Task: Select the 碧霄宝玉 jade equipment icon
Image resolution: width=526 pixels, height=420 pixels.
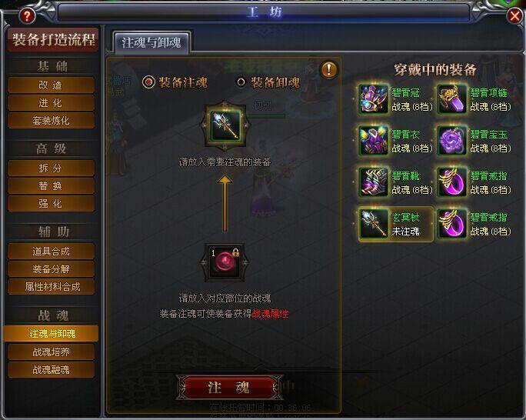Action: pyautogui.click(x=452, y=141)
